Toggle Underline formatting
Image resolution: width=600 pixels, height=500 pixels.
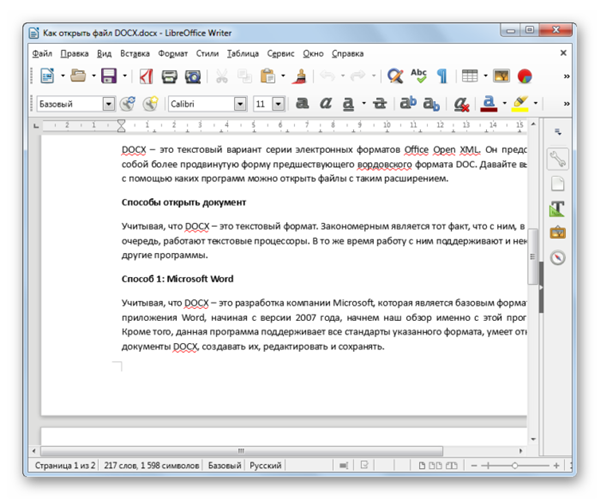click(348, 104)
